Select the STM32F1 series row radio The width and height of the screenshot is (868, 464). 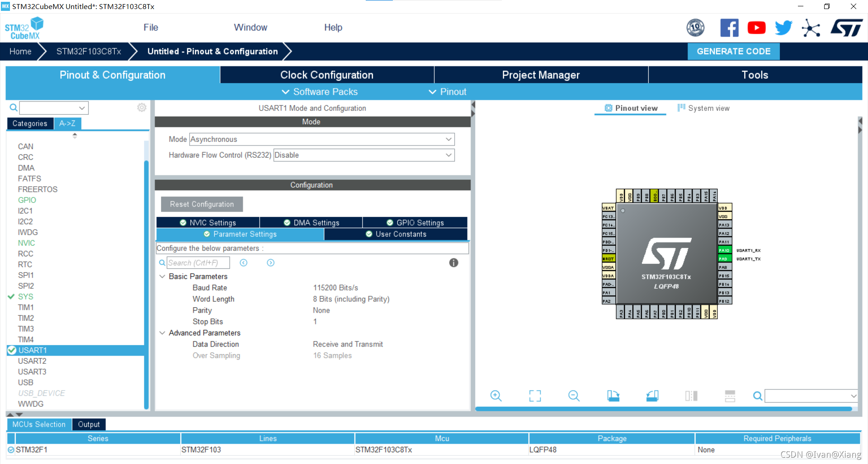pyautogui.click(x=11, y=450)
